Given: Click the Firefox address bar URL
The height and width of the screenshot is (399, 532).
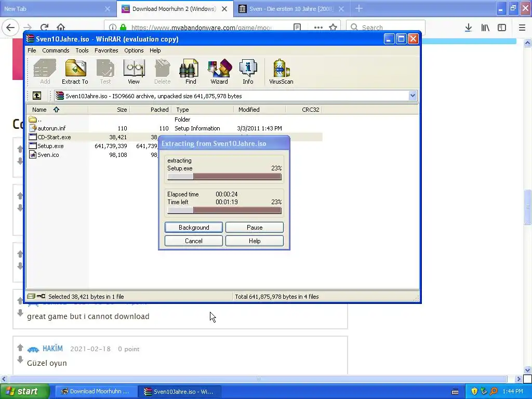Looking at the screenshot, I should pyautogui.click(x=201, y=28).
